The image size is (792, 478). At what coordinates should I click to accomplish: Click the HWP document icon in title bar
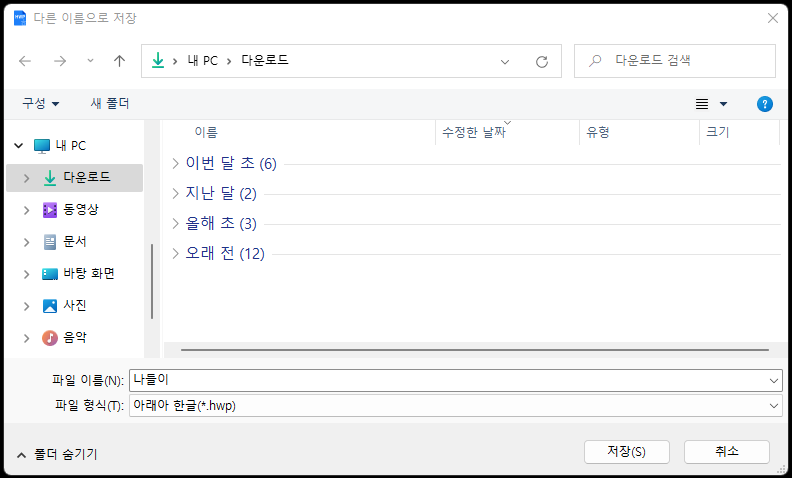click(20, 18)
